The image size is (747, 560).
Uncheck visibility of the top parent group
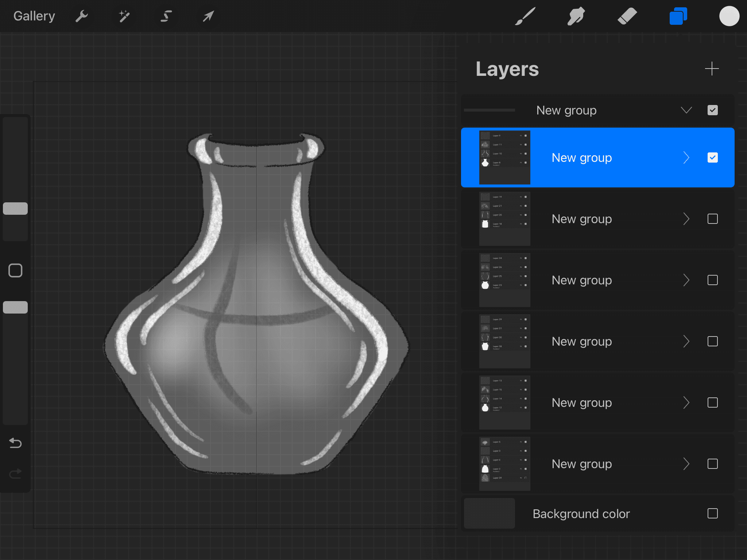712,110
